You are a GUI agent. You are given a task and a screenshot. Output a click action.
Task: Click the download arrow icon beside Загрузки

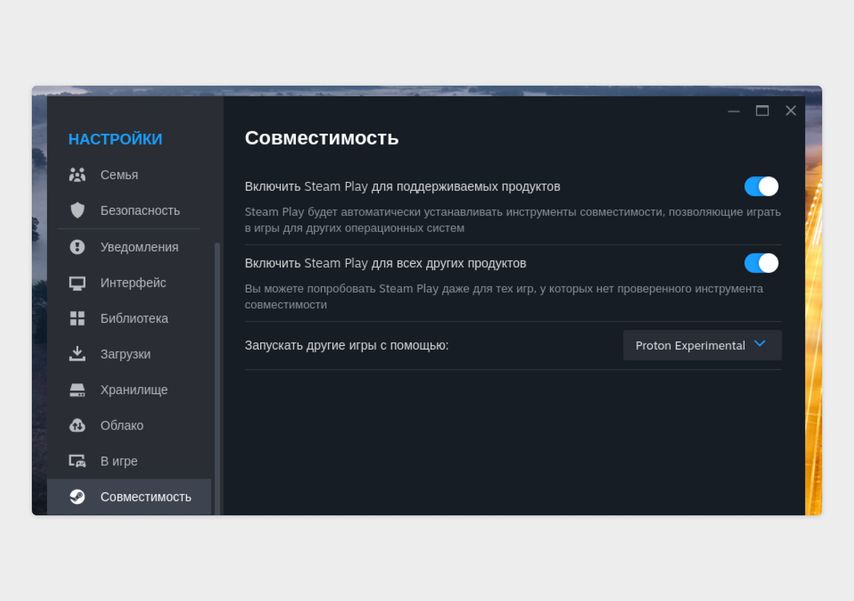[77, 354]
